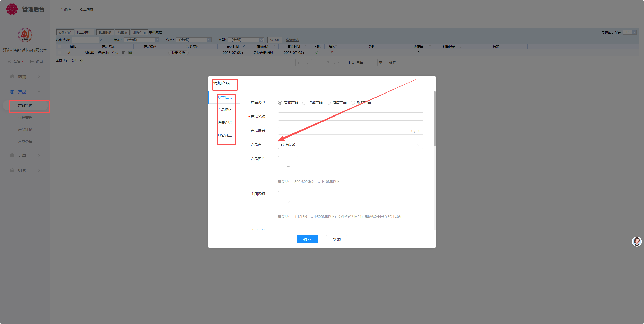Open the 批量添加 dropdown button
644x324 pixels.
click(x=85, y=32)
